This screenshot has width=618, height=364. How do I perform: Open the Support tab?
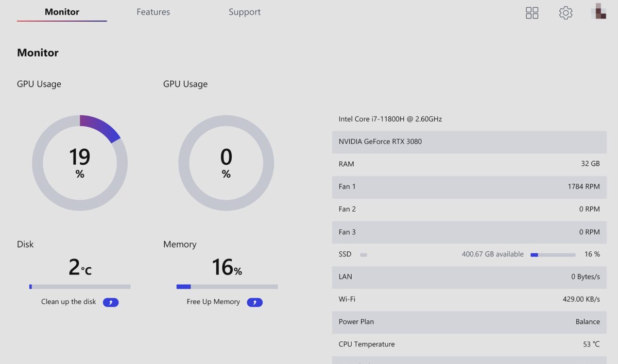[x=245, y=12]
